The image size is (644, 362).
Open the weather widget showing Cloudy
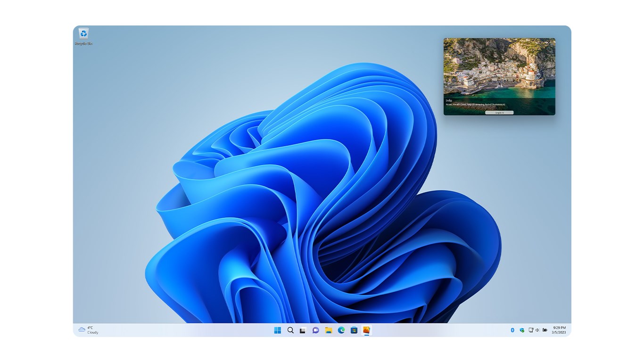(89, 330)
